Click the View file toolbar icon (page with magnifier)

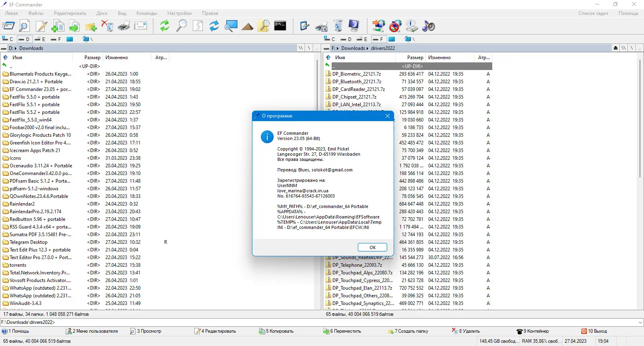tap(24, 26)
